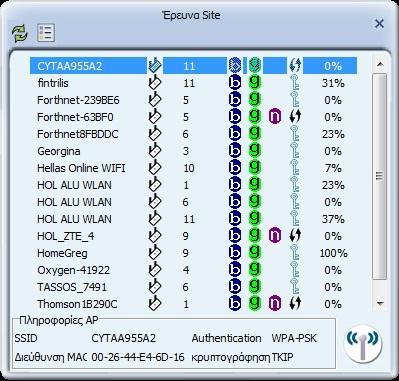The image size is (399, 381).
Task: Click the key encryption icon for fintrilis
Action: point(295,83)
